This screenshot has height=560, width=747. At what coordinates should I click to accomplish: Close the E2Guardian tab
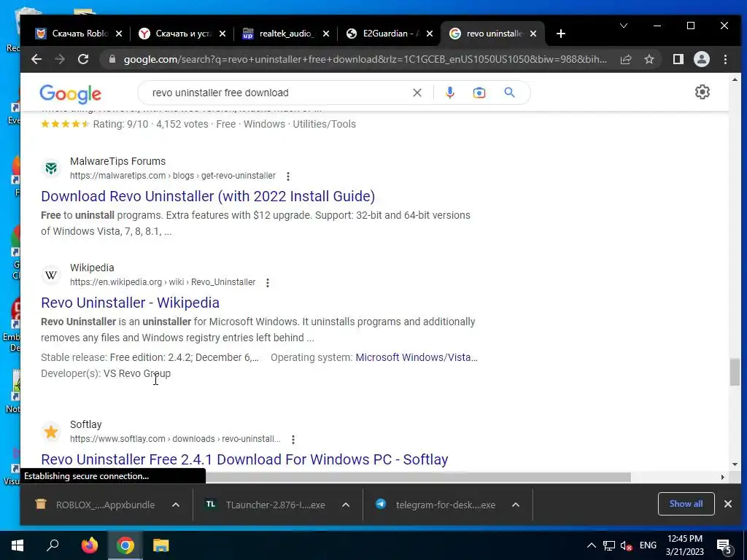[429, 34]
